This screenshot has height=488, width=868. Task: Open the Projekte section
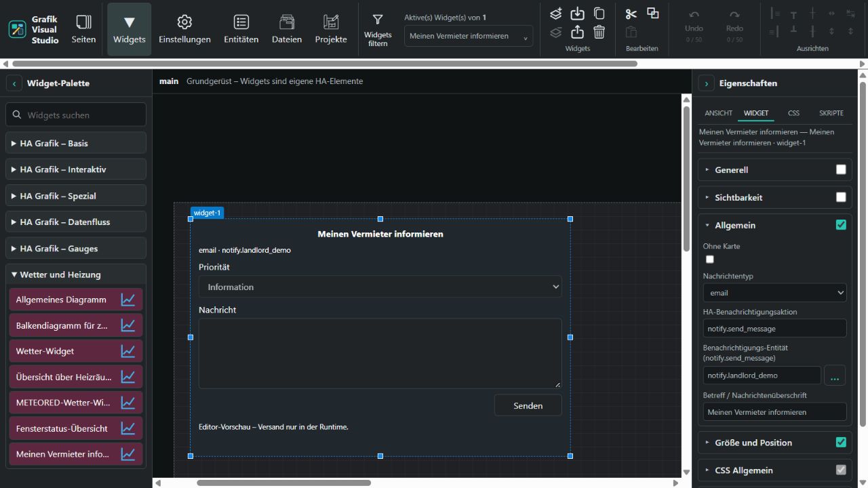click(x=331, y=28)
